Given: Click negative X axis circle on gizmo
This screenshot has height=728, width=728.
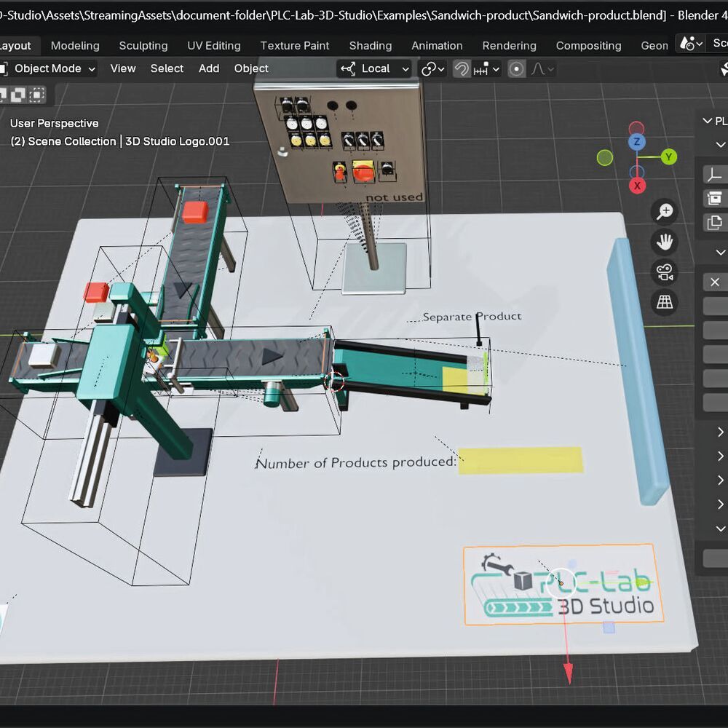Looking at the screenshot, I should click(x=636, y=127).
